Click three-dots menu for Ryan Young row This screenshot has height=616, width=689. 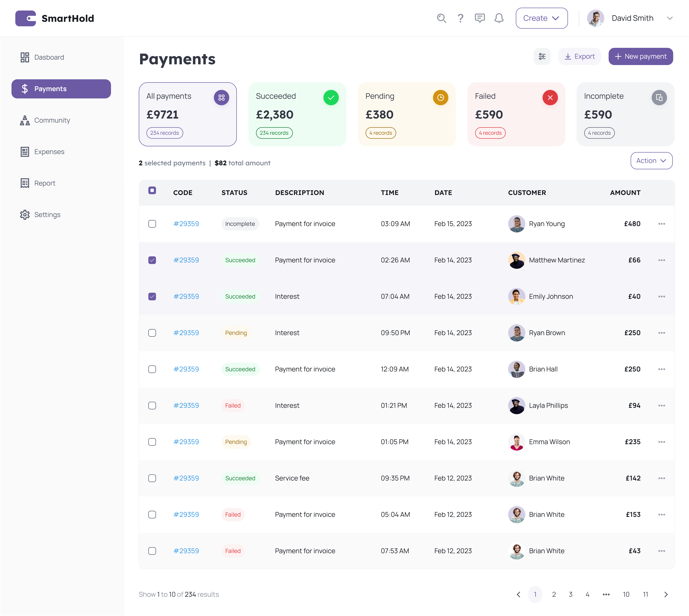click(x=662, y=224)
